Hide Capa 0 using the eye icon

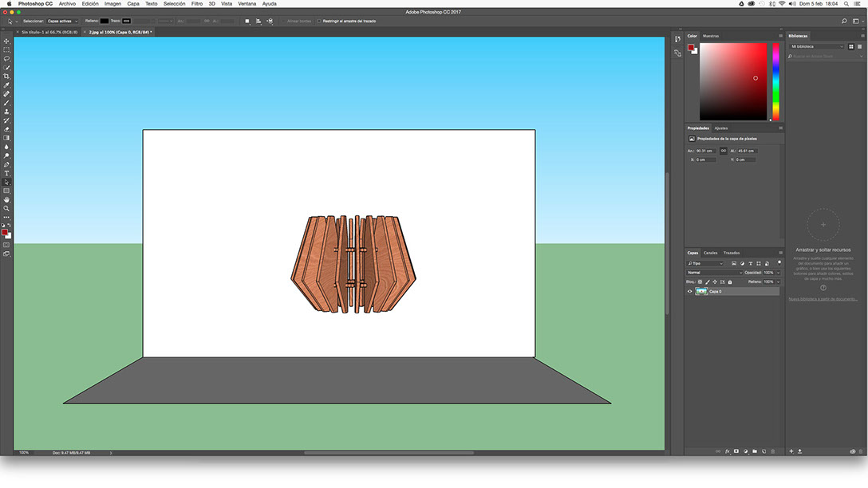click(x=690, y=292)
